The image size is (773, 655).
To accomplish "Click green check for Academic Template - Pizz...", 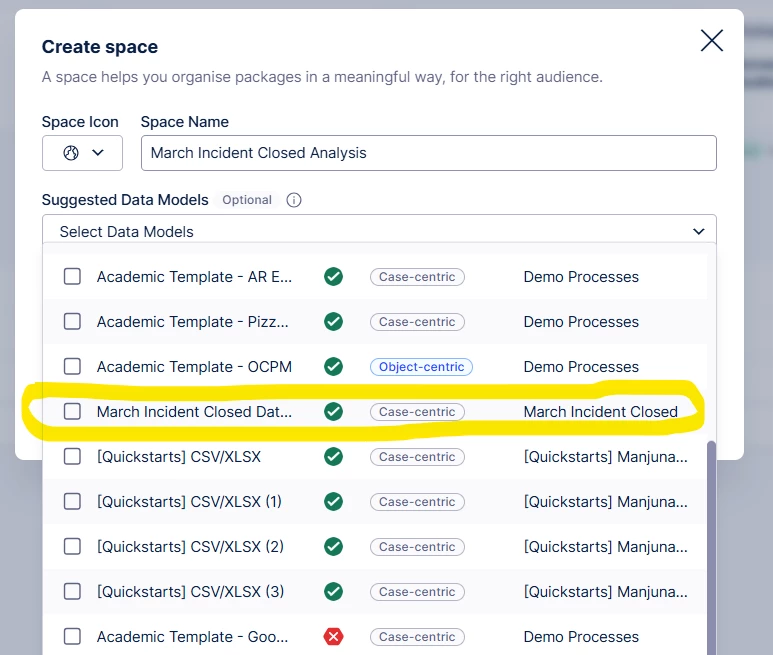I will pos(334,322).
